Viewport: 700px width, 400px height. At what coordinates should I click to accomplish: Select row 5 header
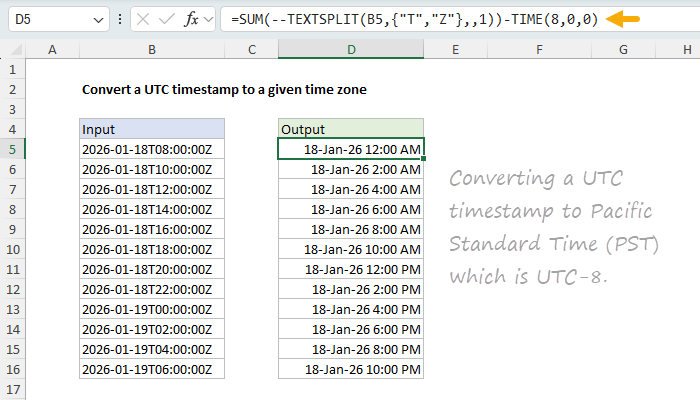click(12, 149)
